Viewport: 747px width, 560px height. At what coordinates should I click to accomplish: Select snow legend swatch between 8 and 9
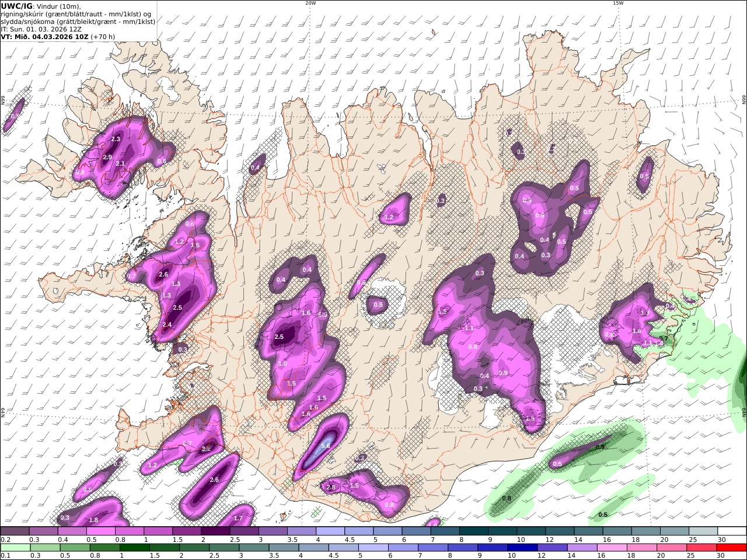point(473,531)
